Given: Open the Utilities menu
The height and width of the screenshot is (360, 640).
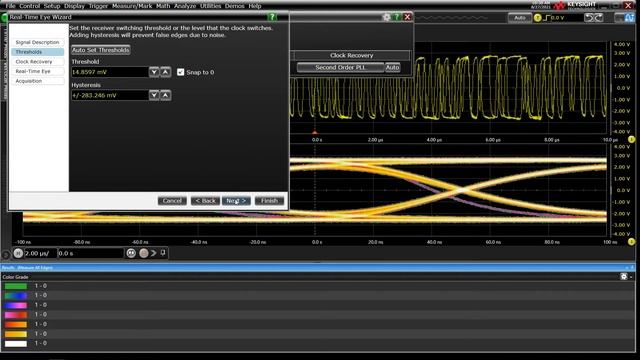Looking at the screenshot, I should pos(210,6).
